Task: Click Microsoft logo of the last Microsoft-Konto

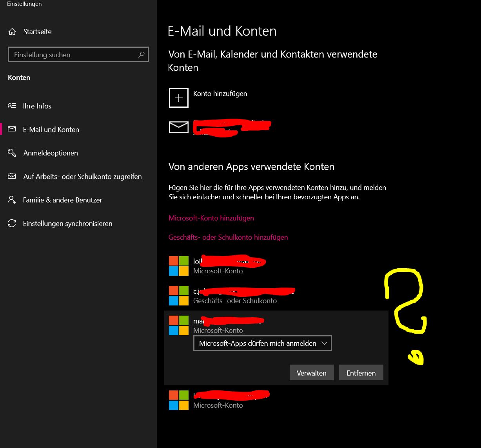Action: tap(179, 400)
